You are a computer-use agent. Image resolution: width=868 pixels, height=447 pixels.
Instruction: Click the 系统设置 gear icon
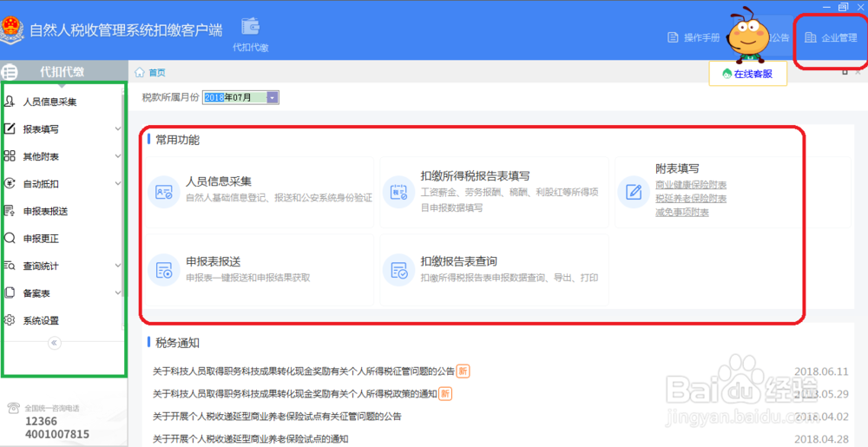click(9, 320)
